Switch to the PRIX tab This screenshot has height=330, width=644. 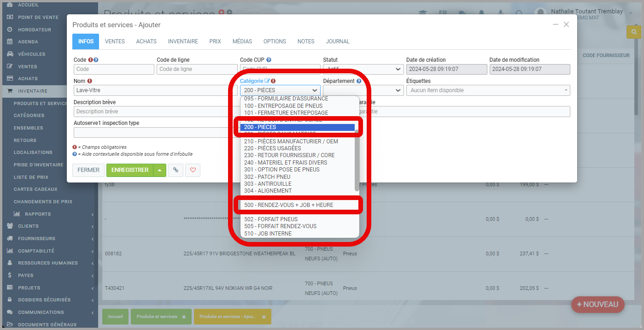click(x=215, y=41)
